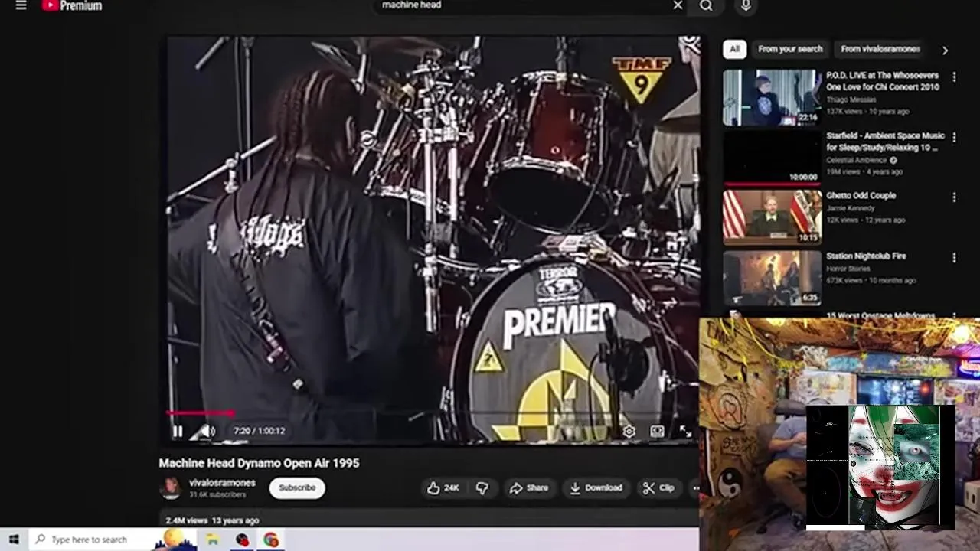Viewport: 980px width, 551px height.
Task: Open P.O.D. LIVE at The Whosoevers title
Action: (x=883, y=81)
